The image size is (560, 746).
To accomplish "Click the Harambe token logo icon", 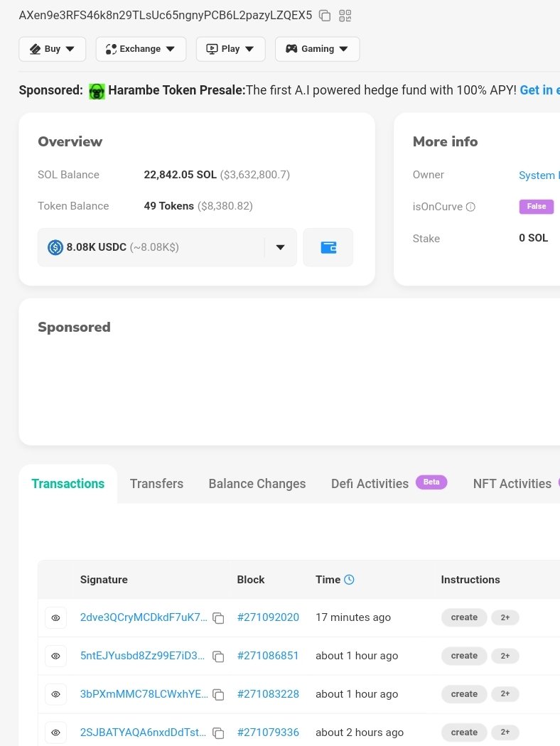I will click(97, 91).
